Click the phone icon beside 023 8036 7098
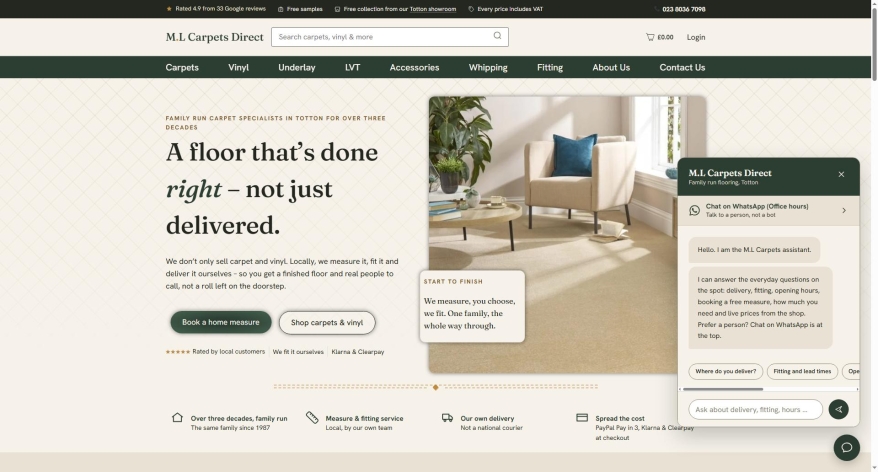The width and height of the screenshot is (878, 472). click(x=657, y=9)
